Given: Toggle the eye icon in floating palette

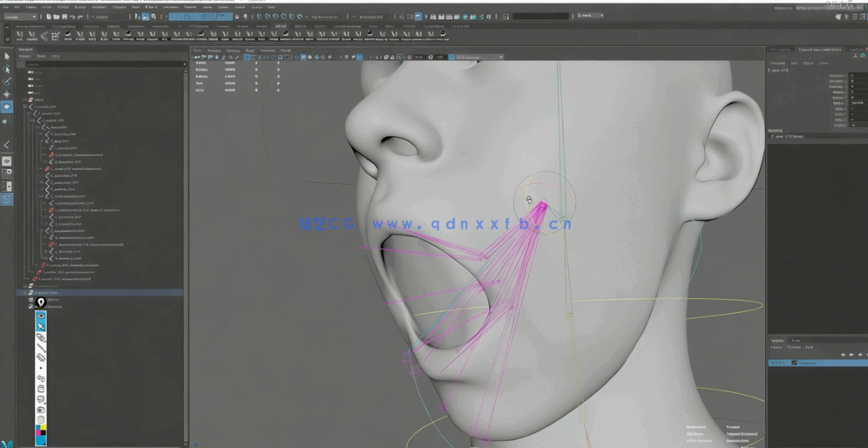Looking at the screenshot, I should pos(40,316).
